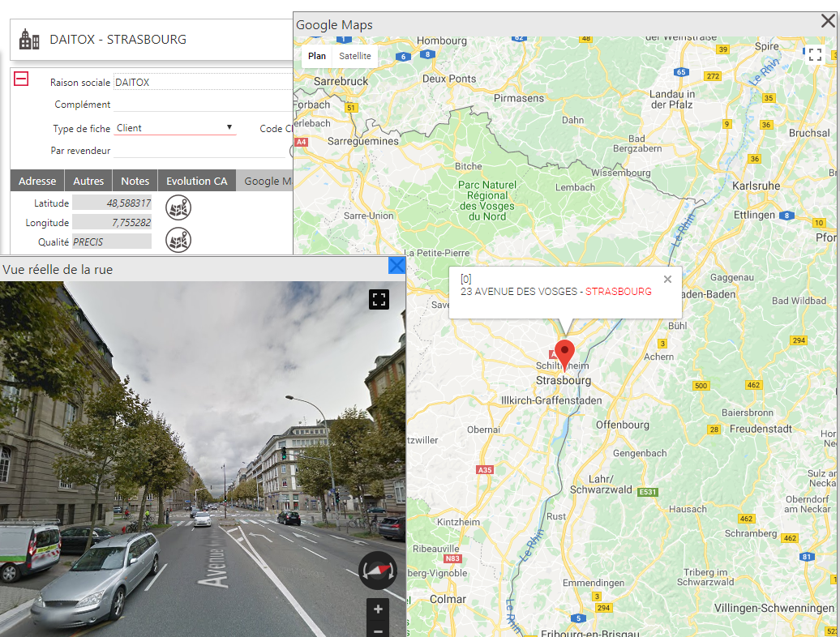
Task: Click the 23 AVENUE DES VOSGES address text
Action: coord(519,292)
